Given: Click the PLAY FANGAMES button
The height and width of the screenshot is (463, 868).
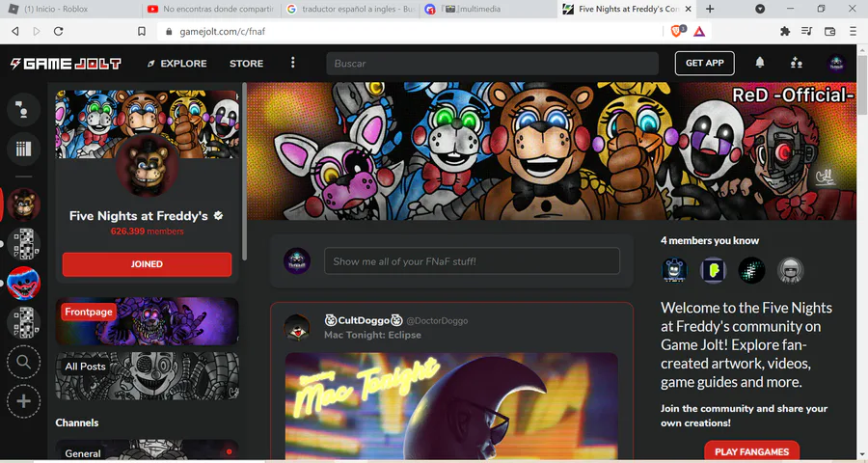Looking at the screenshot, I should click(x=751, y=451).
